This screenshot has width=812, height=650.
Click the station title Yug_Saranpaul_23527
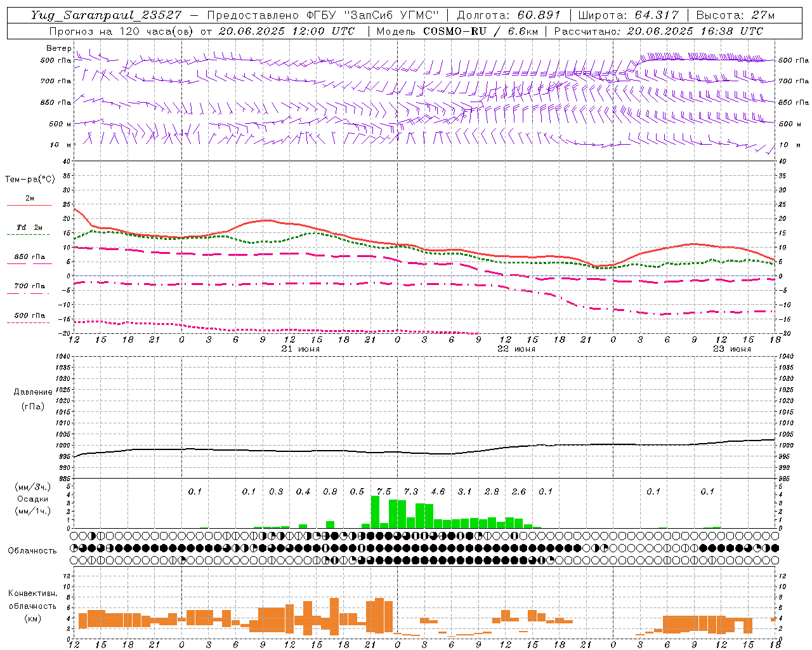[107, 15]
